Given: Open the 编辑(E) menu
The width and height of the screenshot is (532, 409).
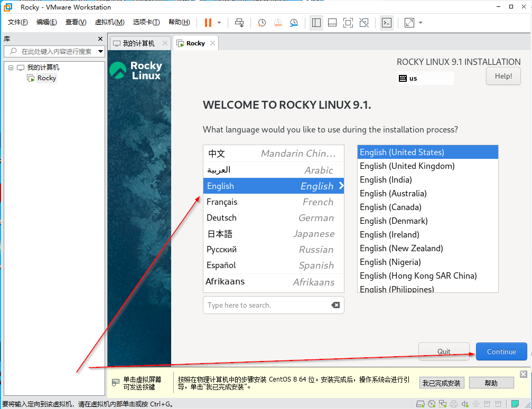Looking at the screenshot, I should pos(46,22).
